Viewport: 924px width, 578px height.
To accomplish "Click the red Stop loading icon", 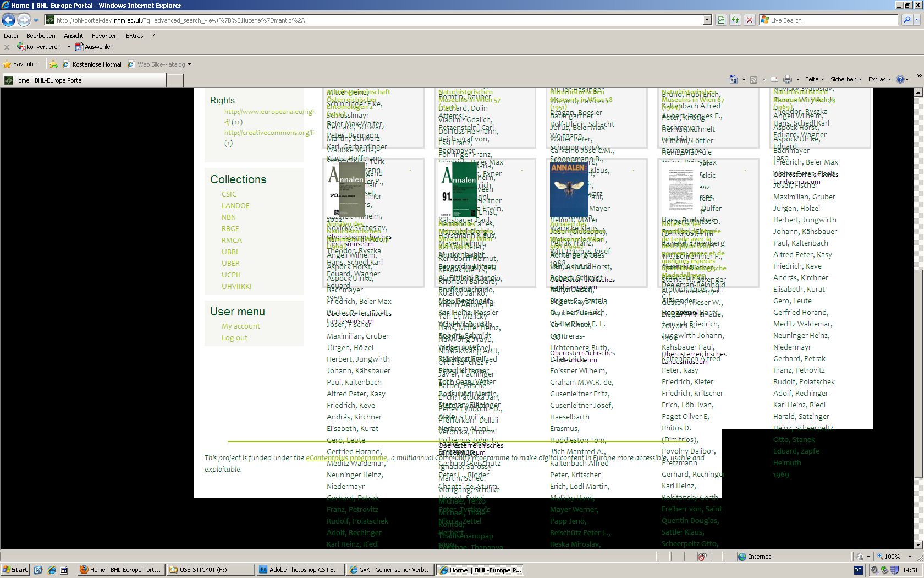I will pos(749,20).
